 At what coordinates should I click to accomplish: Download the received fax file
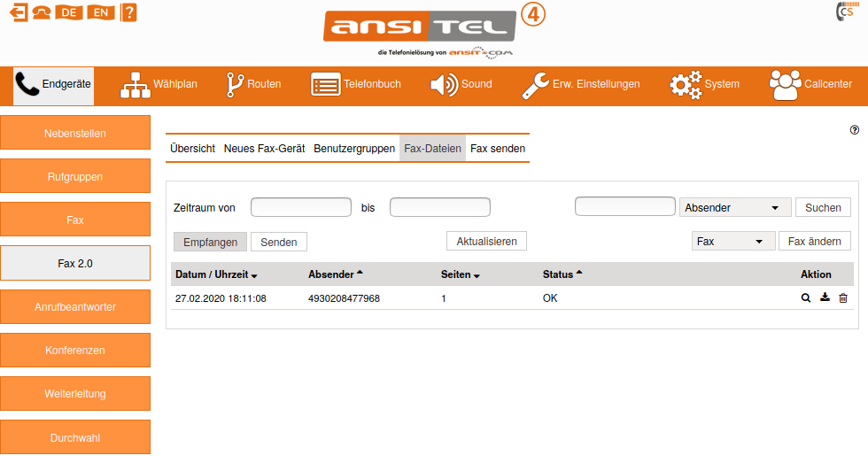click(x=825, y=298)
